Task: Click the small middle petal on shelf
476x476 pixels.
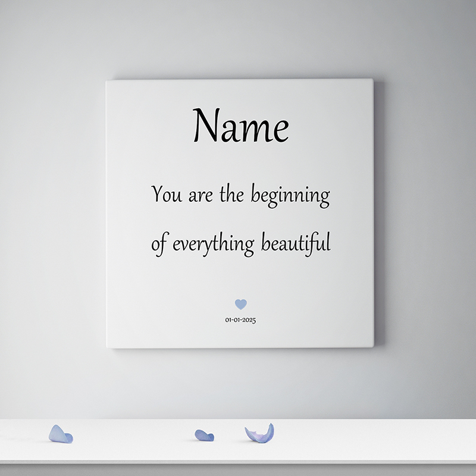Action: (x=204, y=436)
